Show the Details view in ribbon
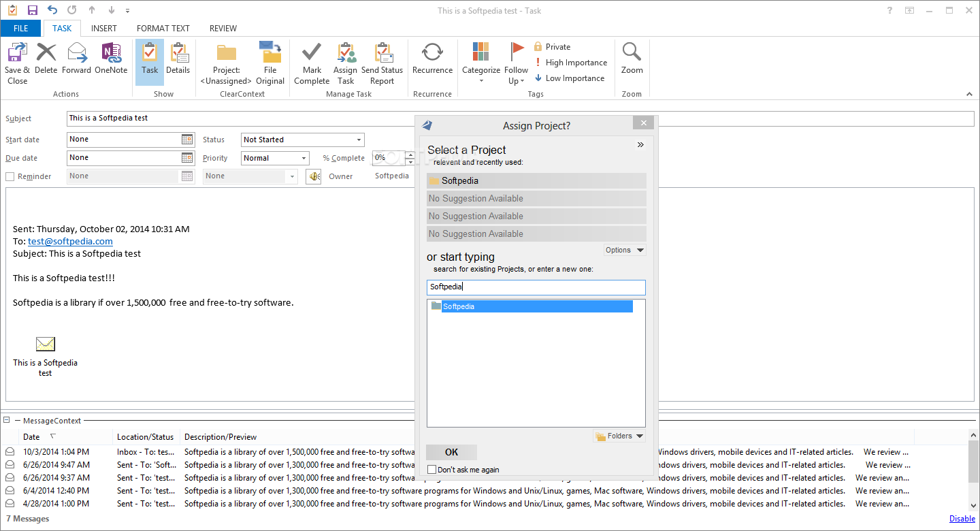 pos(178,59)
